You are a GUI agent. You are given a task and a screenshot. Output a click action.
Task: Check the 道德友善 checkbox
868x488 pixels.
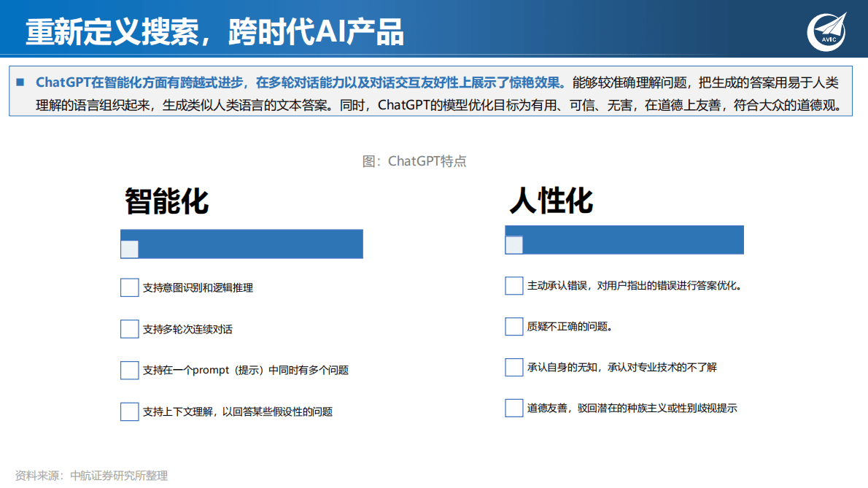click(513, 408)
